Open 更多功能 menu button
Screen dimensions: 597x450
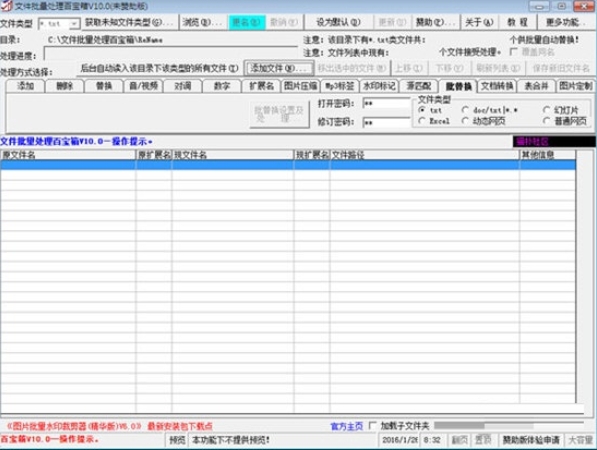(565, 22)
